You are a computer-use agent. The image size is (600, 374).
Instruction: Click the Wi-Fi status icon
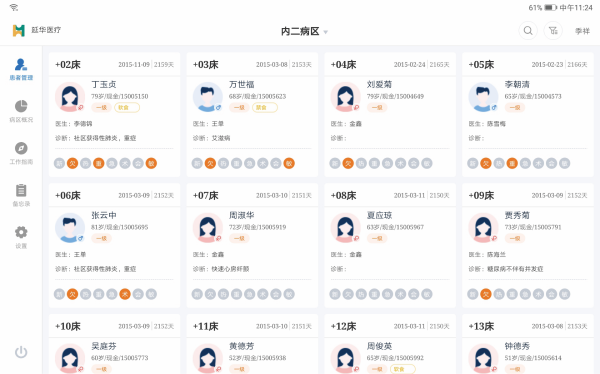[14, 7]
